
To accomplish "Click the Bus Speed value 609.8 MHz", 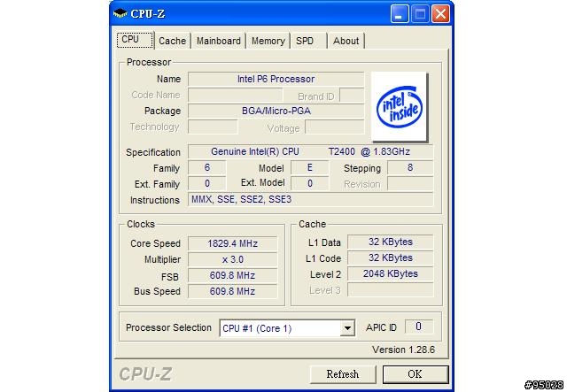I will pos(232,291).
